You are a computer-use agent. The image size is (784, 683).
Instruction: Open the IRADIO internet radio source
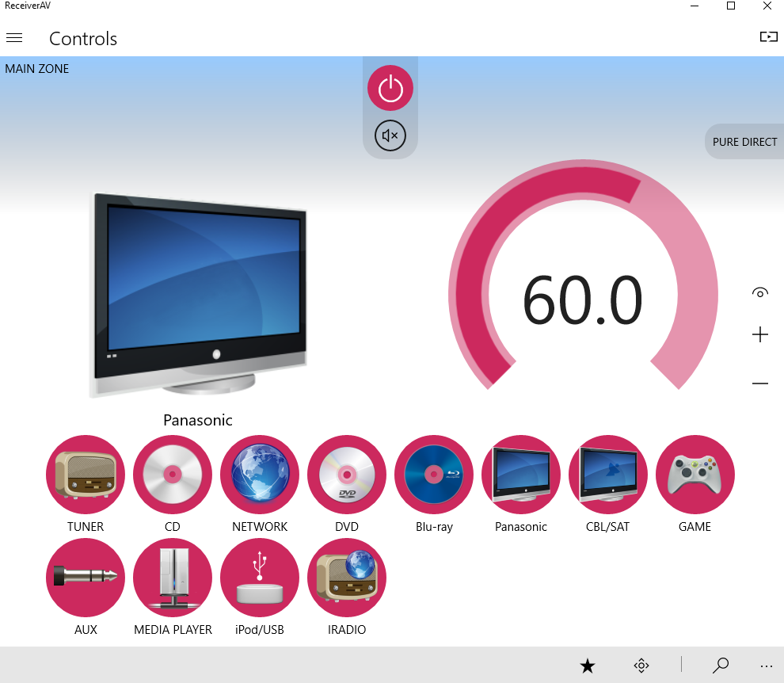point(347,578)
